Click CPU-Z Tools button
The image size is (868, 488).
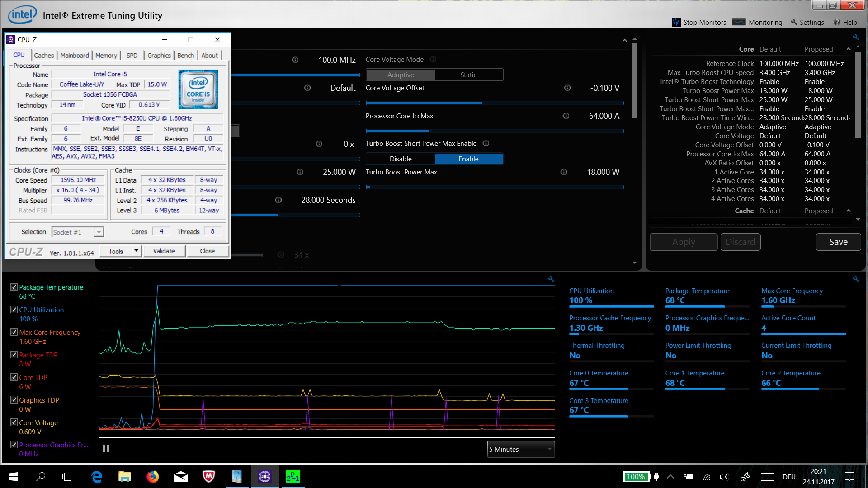(116, 251)
